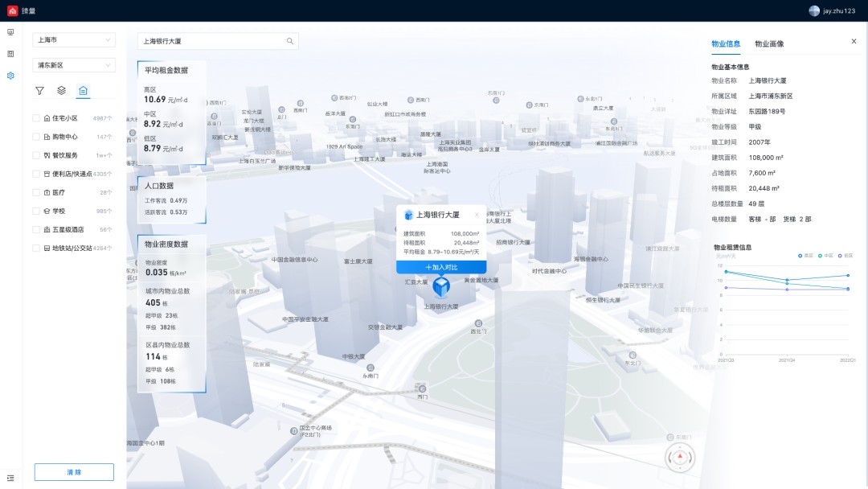Open the 浦东新区 district dropdown
This screenshot has height=489, width=868.
(74, 65)
